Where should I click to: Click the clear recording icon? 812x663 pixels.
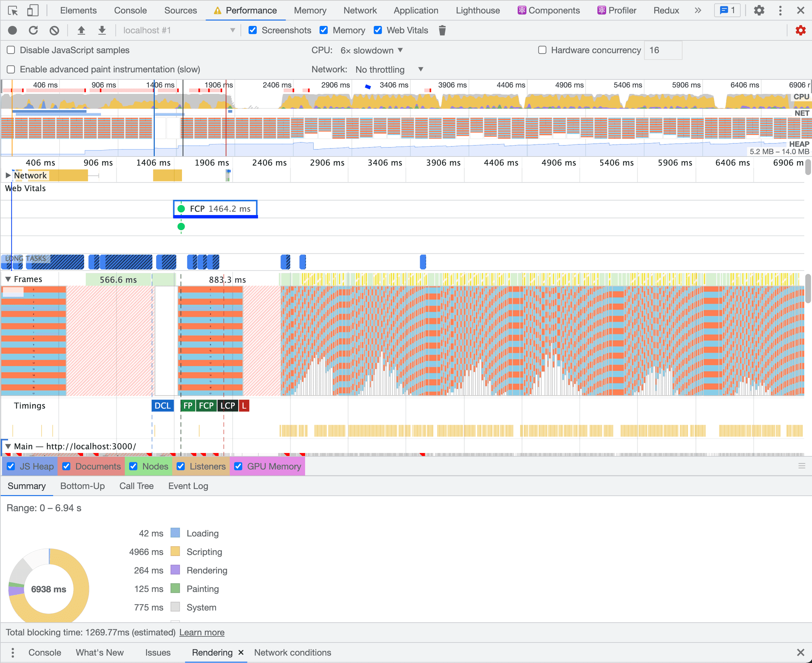(54, 31)
